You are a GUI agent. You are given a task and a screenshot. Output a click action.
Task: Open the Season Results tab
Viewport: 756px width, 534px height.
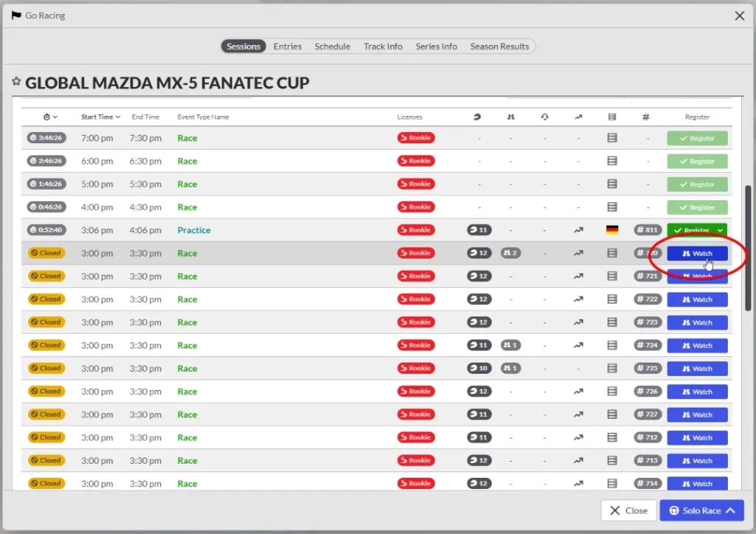click(500, 47)
